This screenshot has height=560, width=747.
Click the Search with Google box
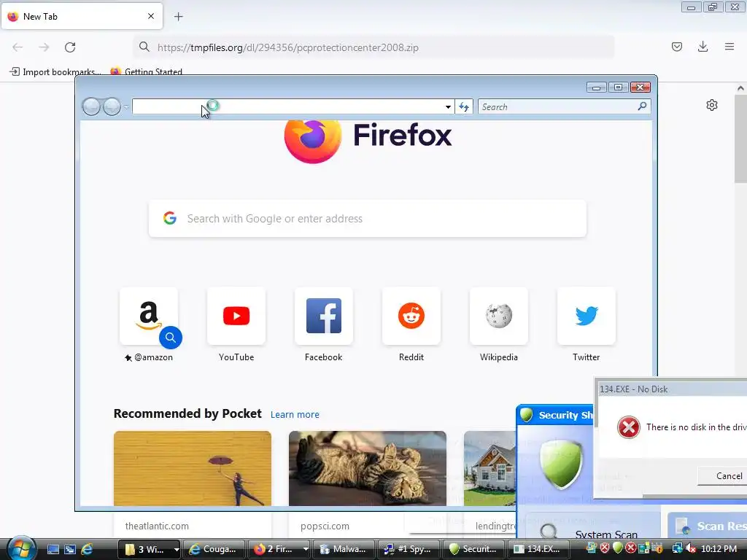tap(368, 219)
